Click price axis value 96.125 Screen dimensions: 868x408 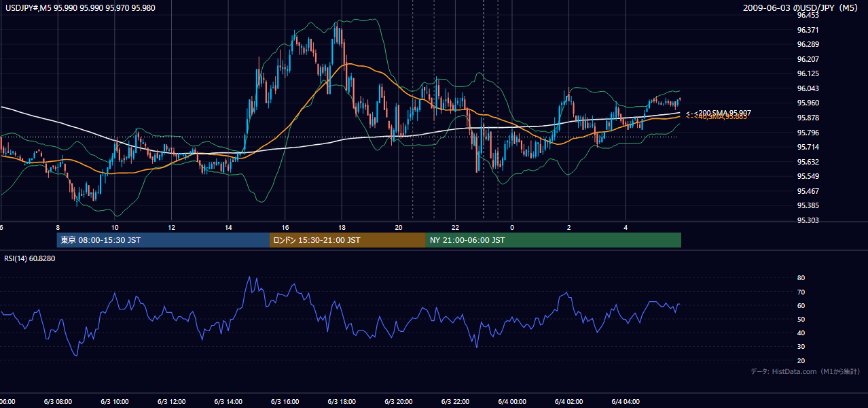click(808, 73)
